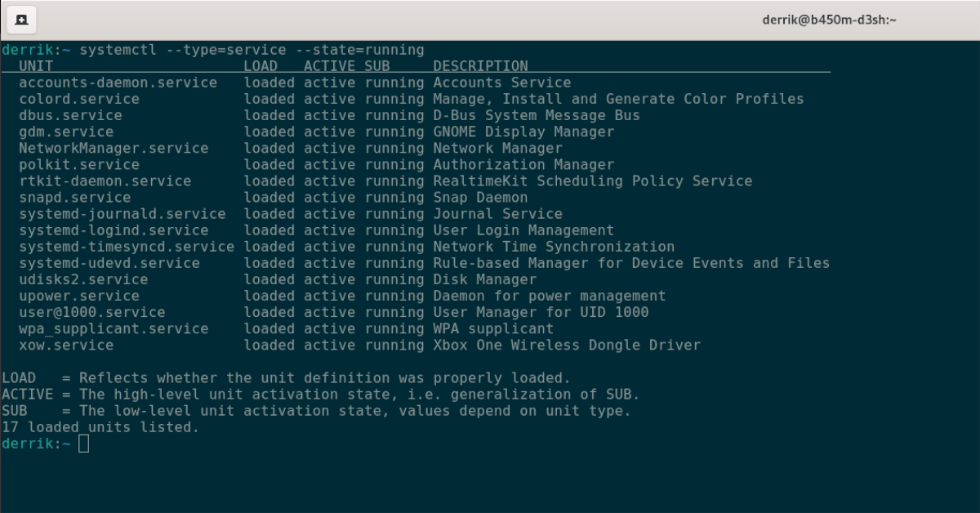980x513 pixels.
Task: Click NetworkManager.service unit name
Action: pos(114,148)
